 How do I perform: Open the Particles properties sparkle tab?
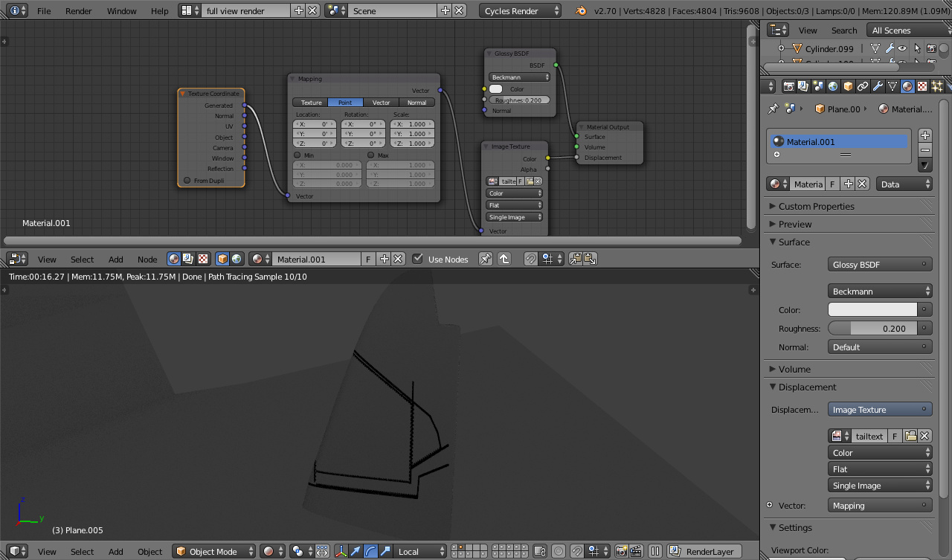tap(937, 86)
